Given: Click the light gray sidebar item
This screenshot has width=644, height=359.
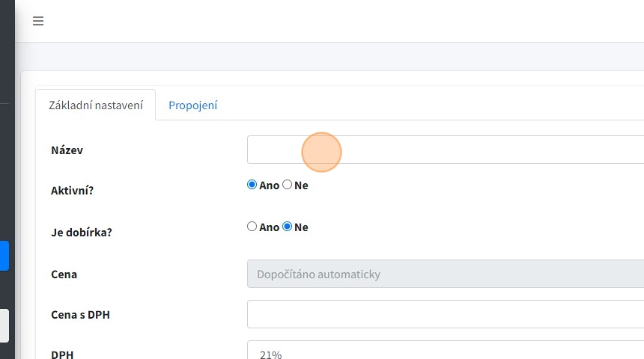Looking at the screenshot, I should coord(4,325).
